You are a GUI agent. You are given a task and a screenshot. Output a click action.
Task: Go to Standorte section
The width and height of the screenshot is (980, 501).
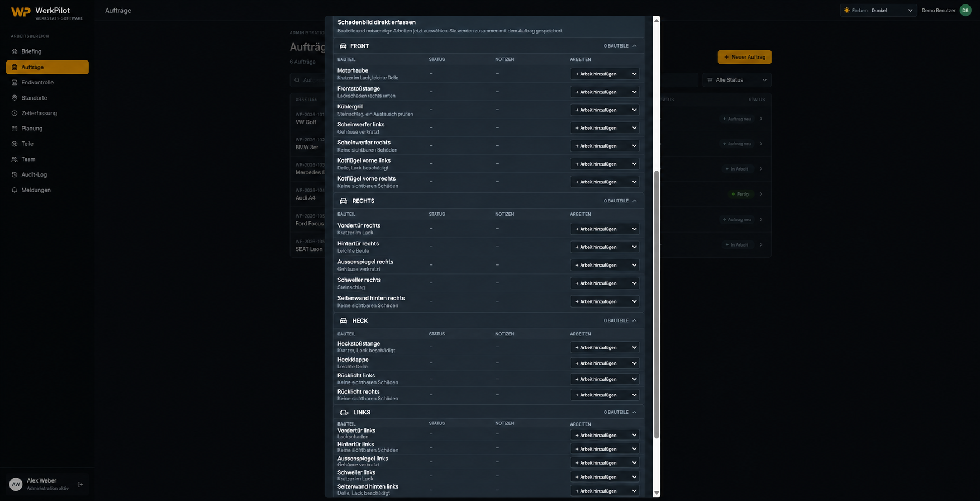47,98
